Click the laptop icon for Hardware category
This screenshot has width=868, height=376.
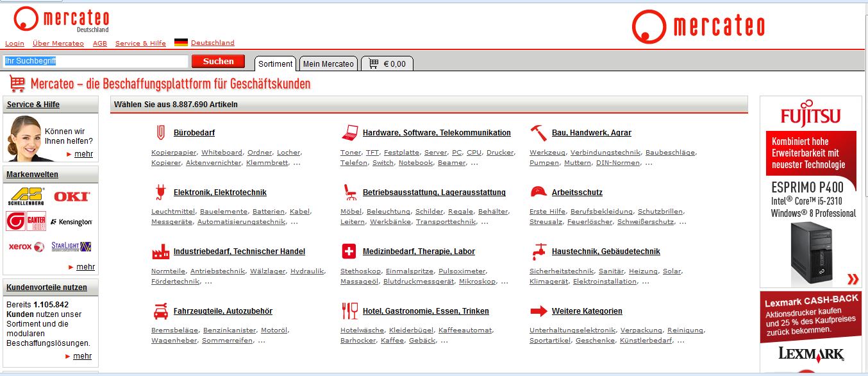click(349, 133)
